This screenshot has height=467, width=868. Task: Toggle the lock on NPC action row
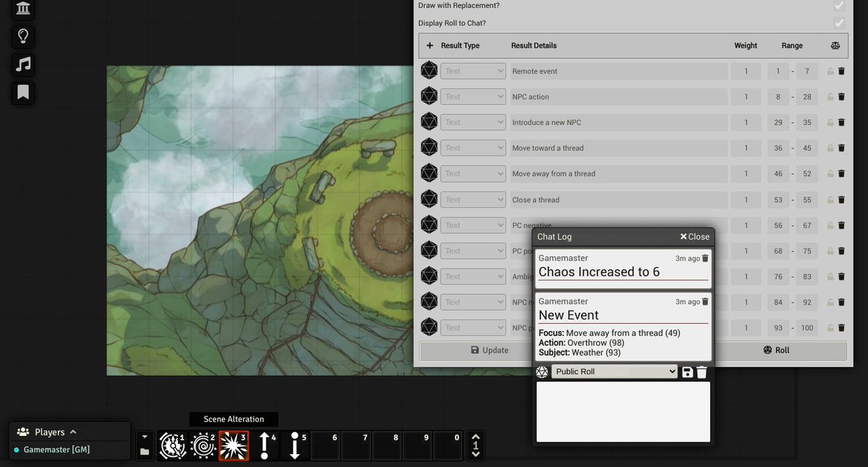(x=830, y=97)
